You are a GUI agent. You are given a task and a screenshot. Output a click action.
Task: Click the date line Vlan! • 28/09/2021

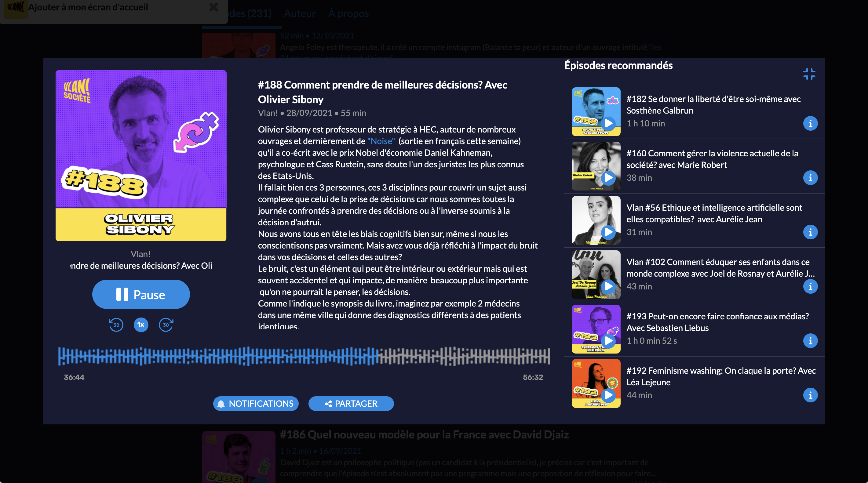(x=312, y=113)
